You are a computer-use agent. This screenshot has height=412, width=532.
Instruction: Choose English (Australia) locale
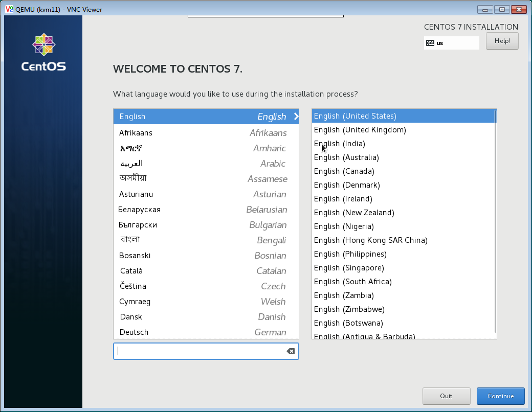coord(403,157)
